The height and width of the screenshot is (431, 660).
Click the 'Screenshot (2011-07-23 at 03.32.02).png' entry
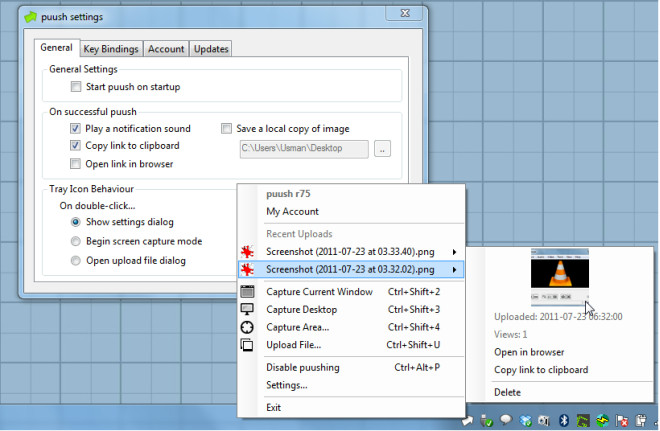[351, 269]
